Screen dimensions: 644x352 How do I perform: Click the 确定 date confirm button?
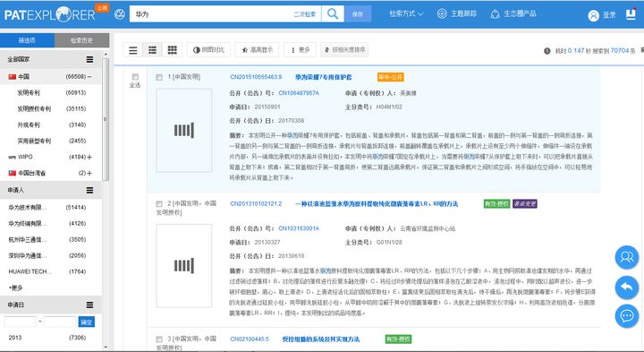click(86, 322)
